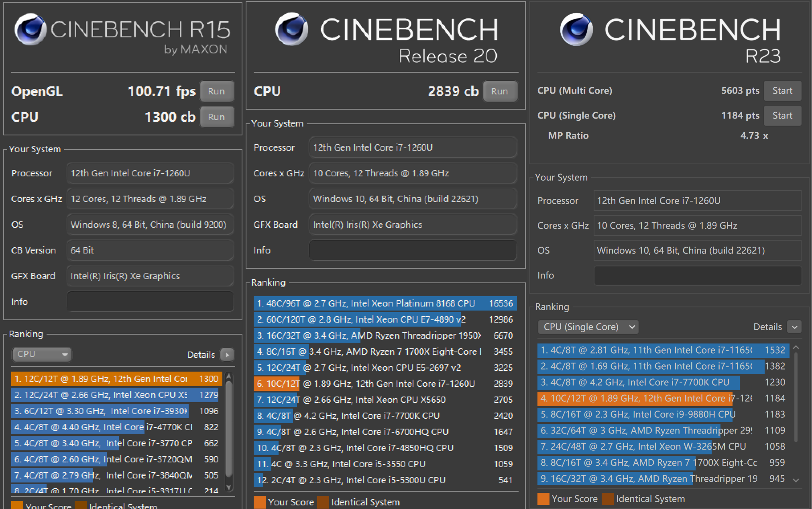
Task: Select R15 ranking i7-4770K row 822
Action: coord(116,427)
